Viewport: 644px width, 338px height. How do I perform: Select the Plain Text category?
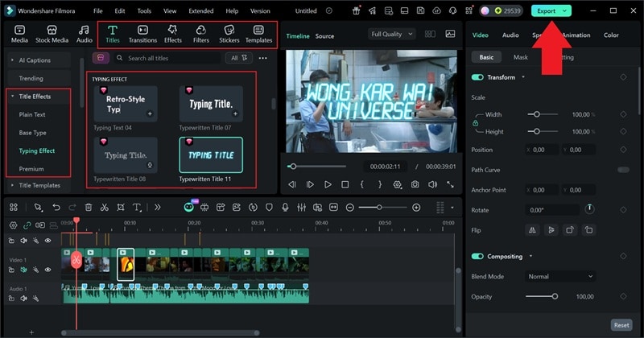click(32, 114)
